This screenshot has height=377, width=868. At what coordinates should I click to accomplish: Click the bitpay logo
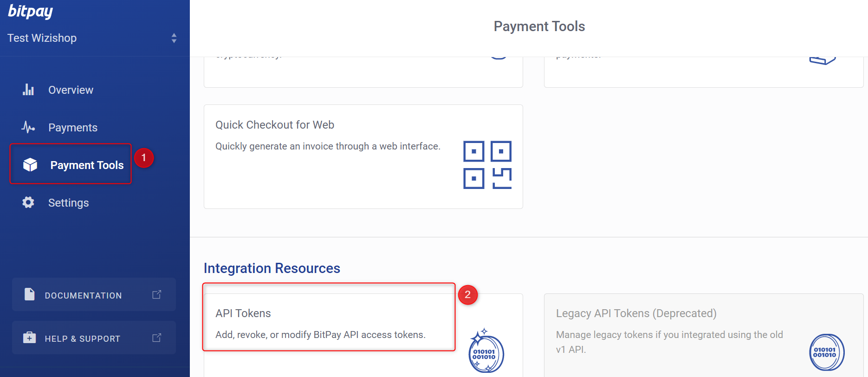click(30, 11)
